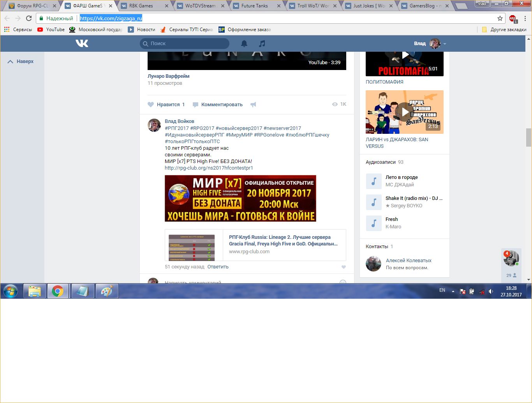
Task: Open the Chrome three-dot menu
Action: [525, 18]
